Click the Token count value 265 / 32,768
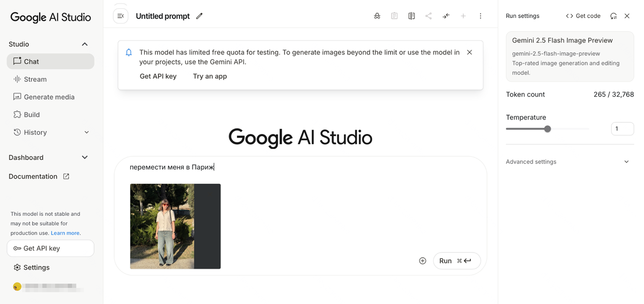Image resolution: width=644 pixels, height=304 pixels. pyautogui.click(x=613, y=94)
